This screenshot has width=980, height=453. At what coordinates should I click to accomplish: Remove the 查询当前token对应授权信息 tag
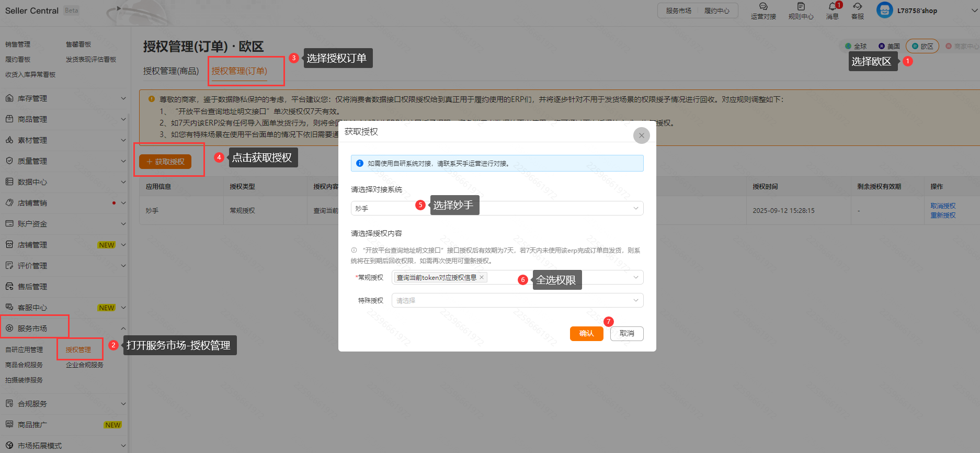(482, 277)
